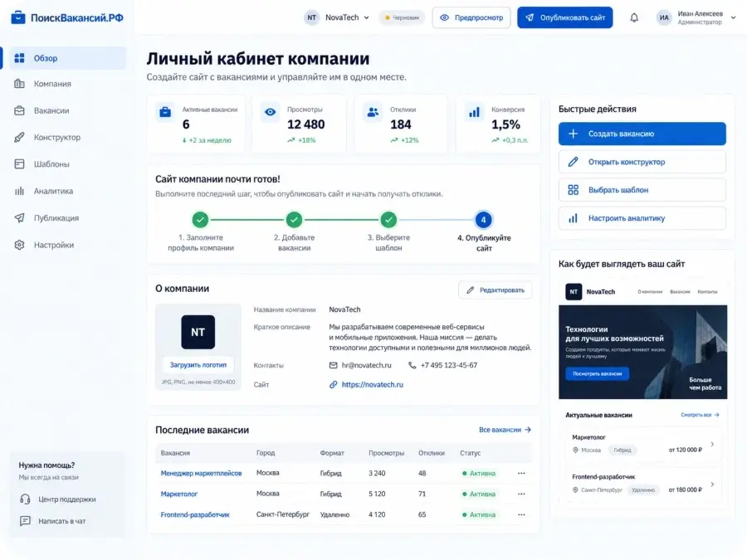The height and width of the screenshot is (560, 747).
Task: Click the completed step 2 checkmark circle
Action: [x=294, y=220]
